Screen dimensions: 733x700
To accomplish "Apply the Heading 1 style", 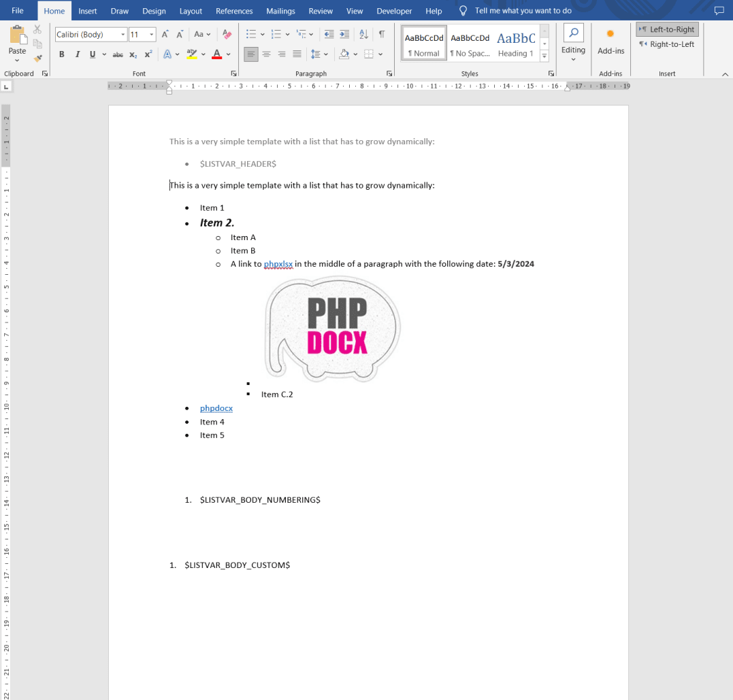I will pos(516,44).
